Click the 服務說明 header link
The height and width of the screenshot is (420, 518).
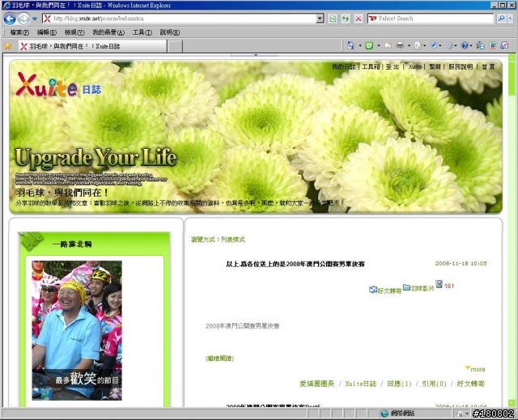tap(461, 67)
